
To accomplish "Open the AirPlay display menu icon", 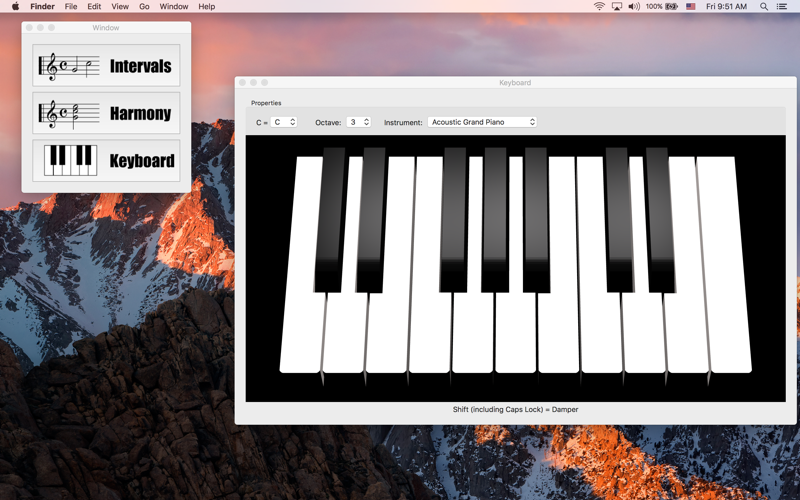I will [x=617, y=6].
